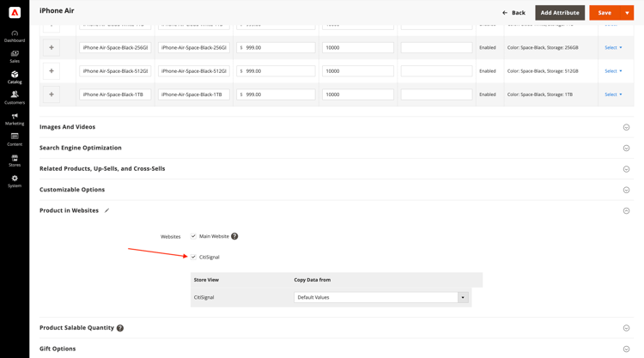Viewport: 644px width, 358px height.
Task: Click the iPhone Air page title
Action: 57,10
